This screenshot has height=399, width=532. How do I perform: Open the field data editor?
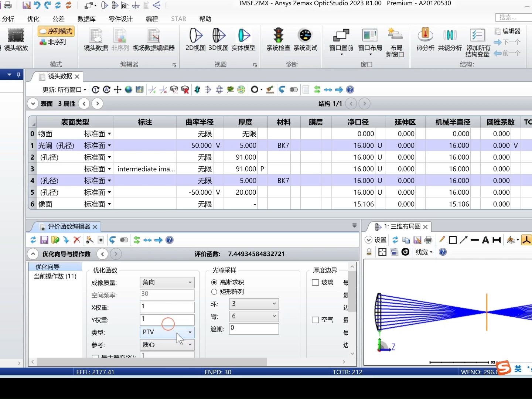click(x=154, y=40)
